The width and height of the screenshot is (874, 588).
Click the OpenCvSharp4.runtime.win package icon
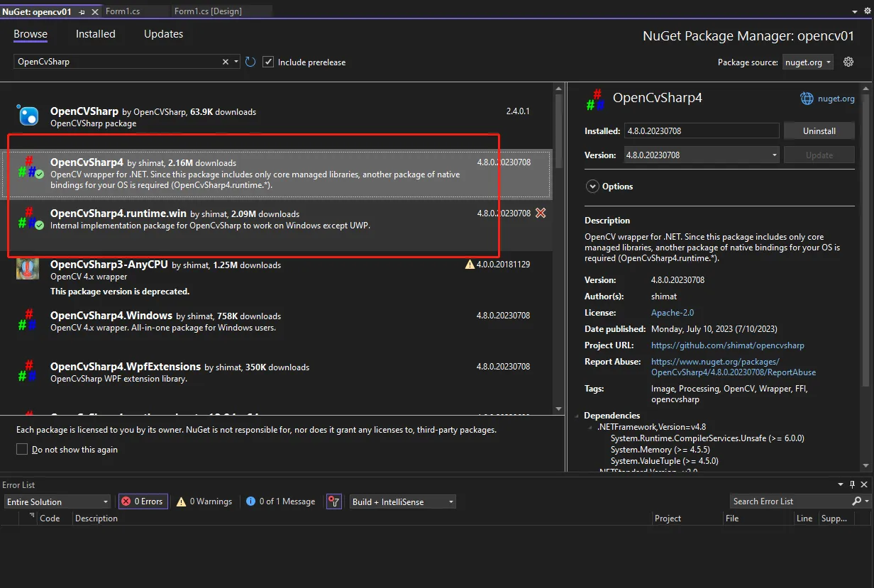pos(30,218)
